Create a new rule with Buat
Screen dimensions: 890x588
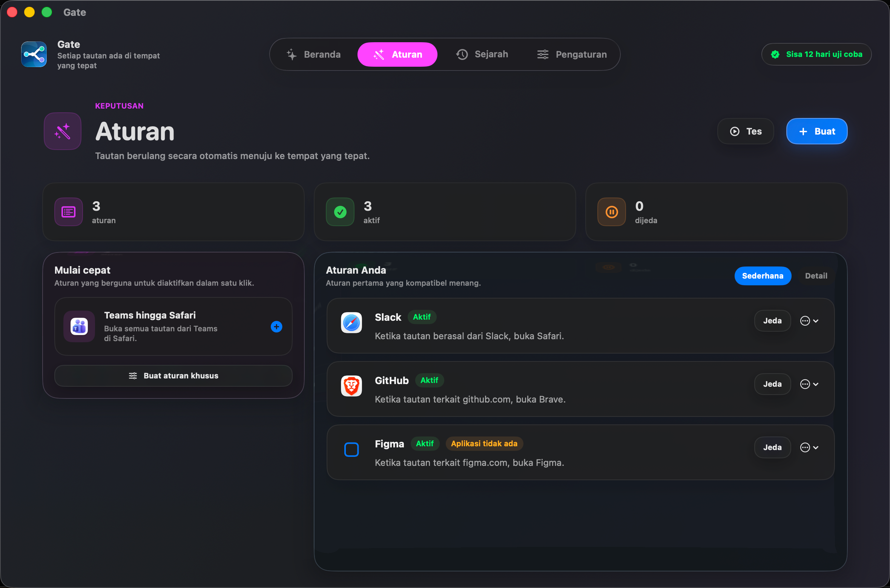point(817,131)
